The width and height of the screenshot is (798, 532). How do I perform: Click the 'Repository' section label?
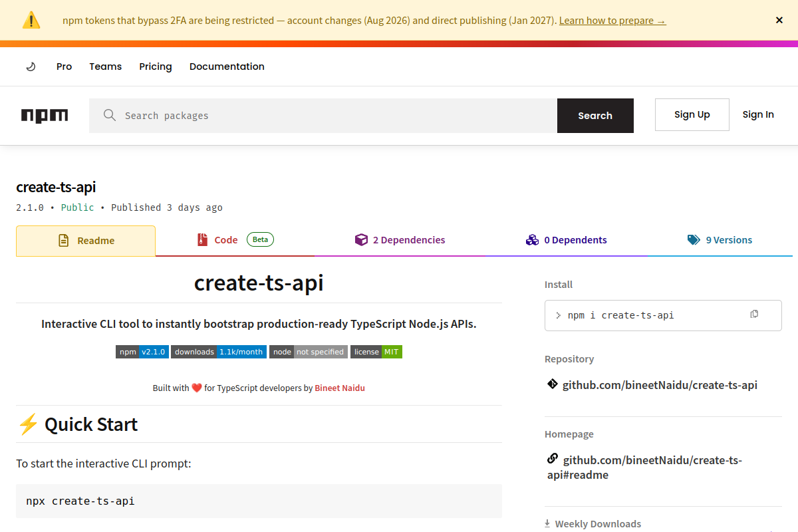[x=569, y=359]
